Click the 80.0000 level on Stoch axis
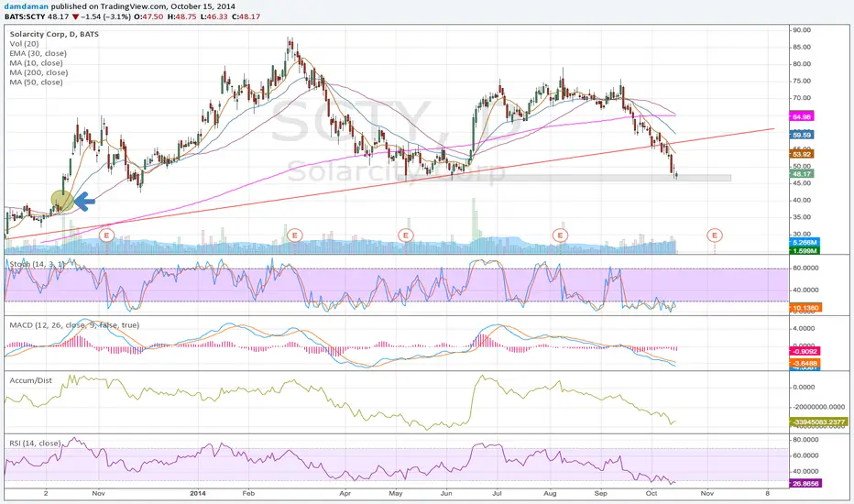The height and width of the screenshot is (504, 854). point(805,268)
